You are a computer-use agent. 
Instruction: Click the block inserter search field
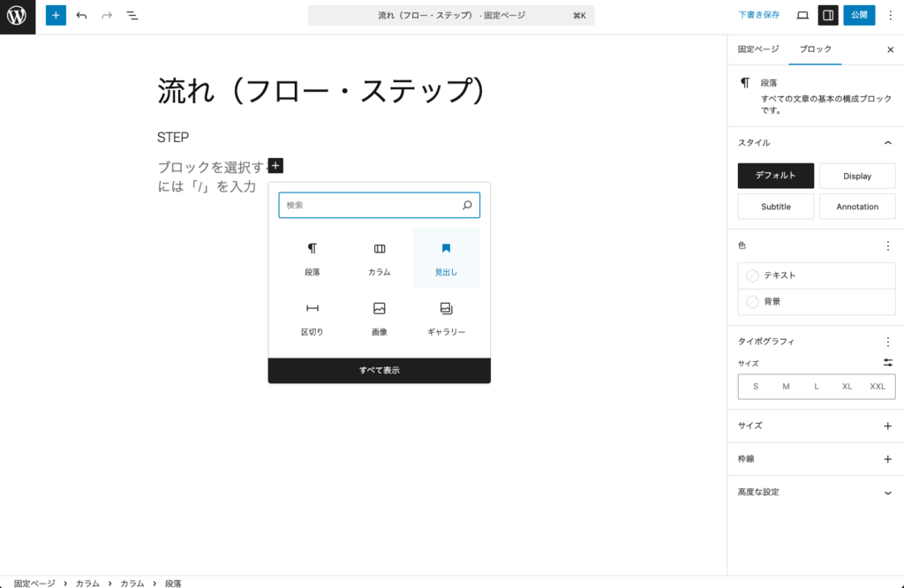379,205
